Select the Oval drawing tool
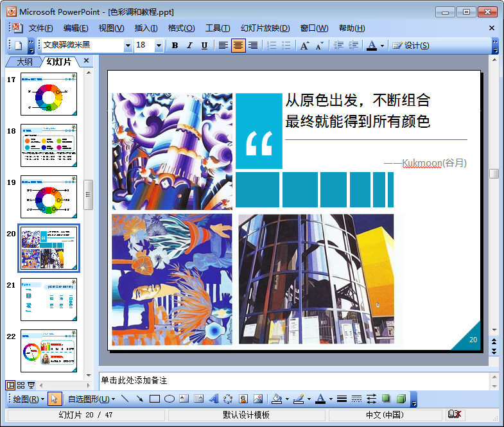 169,399
